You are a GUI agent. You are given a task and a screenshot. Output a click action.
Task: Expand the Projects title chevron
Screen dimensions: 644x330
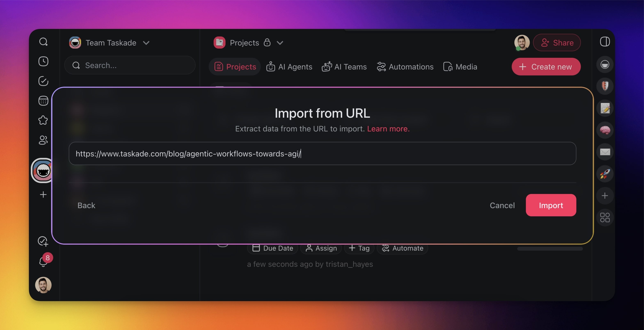coord(280,43)
